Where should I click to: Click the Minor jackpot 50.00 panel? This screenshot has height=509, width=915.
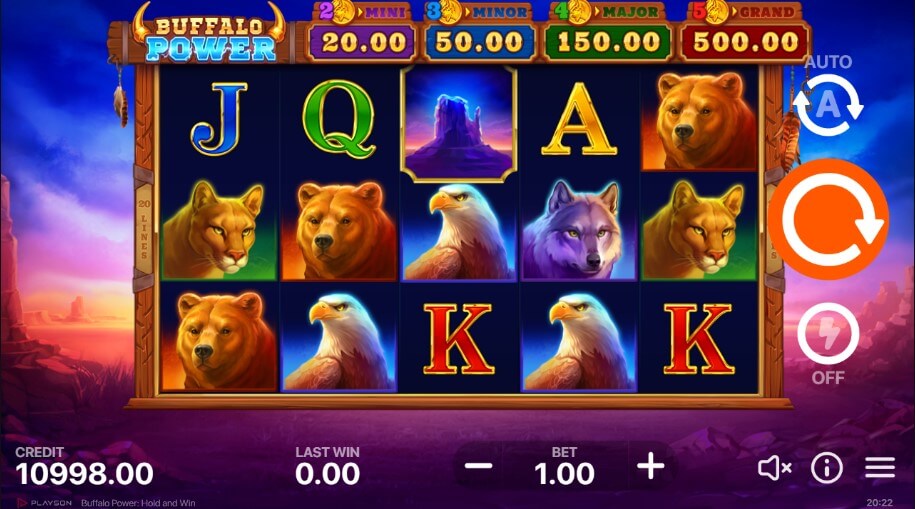(x=479, y=42)
